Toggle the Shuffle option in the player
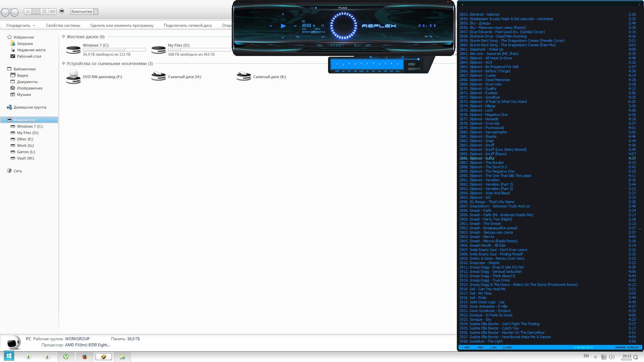Viewport: 644px width, 362px height. 321,32
